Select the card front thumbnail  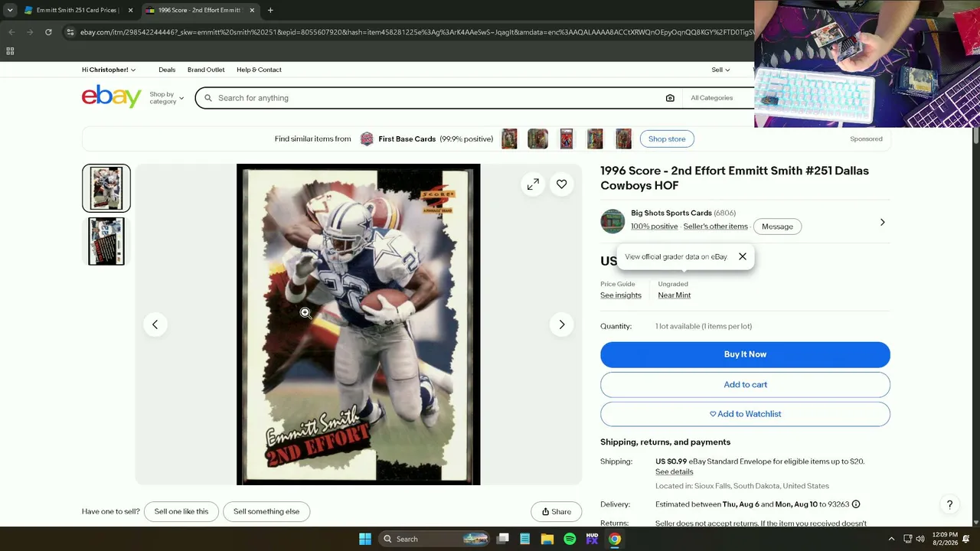pyautogui.click(x=106, y=188)
